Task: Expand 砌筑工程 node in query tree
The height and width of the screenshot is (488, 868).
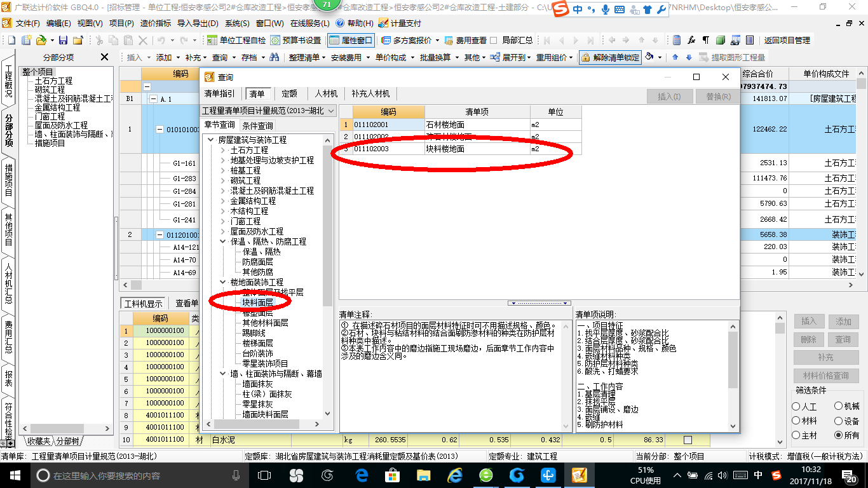Action: [223, 181]
